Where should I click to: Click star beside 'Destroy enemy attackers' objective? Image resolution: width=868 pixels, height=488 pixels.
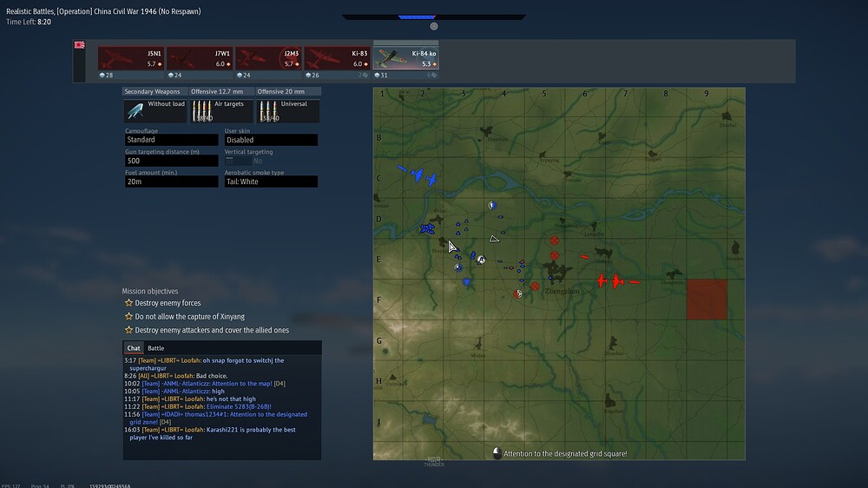point(129,330)
